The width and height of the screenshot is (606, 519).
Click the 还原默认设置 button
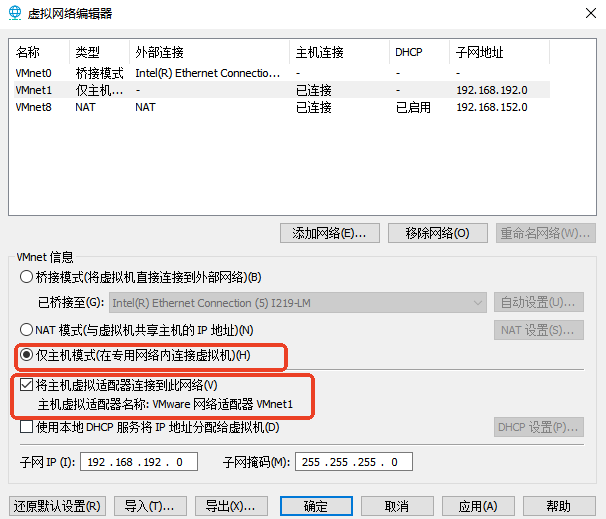tap(56, 505)
